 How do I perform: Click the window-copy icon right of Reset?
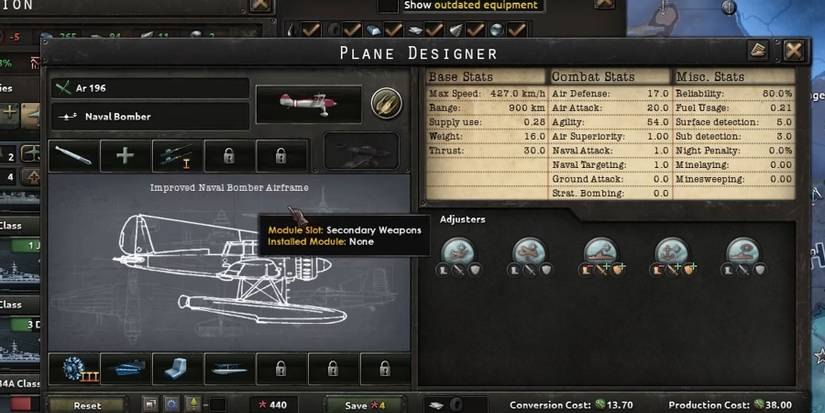[150, 405]
